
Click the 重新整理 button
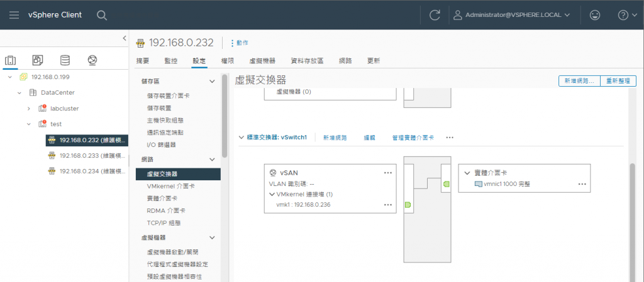pyautogui.click(x=618, y=81)
